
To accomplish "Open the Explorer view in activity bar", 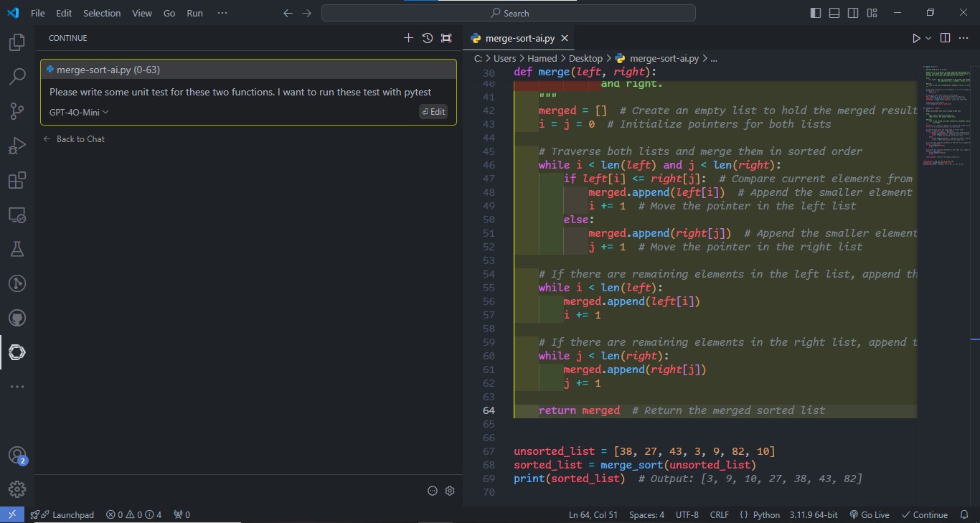I will [17, 42].
